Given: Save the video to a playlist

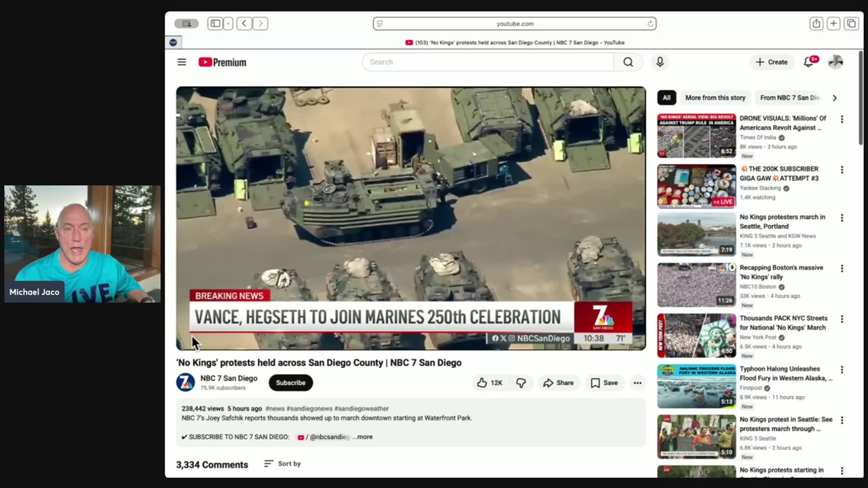Looking at the screenshot, I should (x=604, y=383).
